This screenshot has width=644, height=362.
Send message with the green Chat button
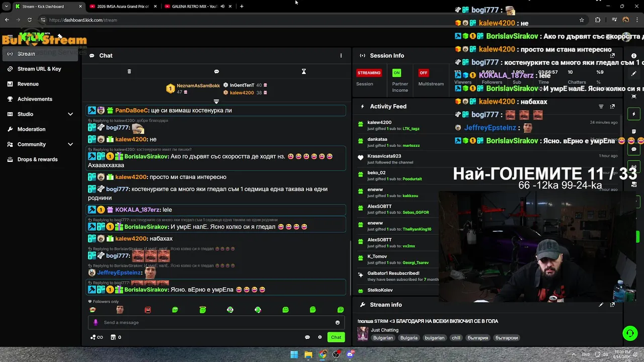coord(336,337)
